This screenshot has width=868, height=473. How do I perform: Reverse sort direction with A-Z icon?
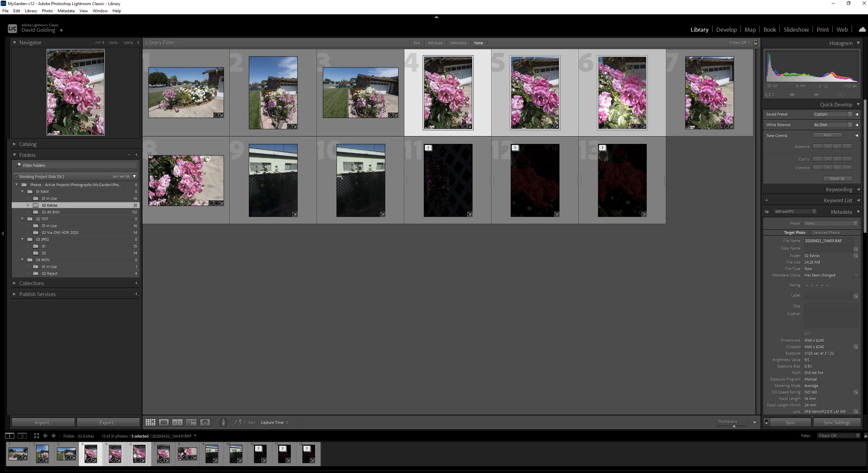[x=240, y=423]
